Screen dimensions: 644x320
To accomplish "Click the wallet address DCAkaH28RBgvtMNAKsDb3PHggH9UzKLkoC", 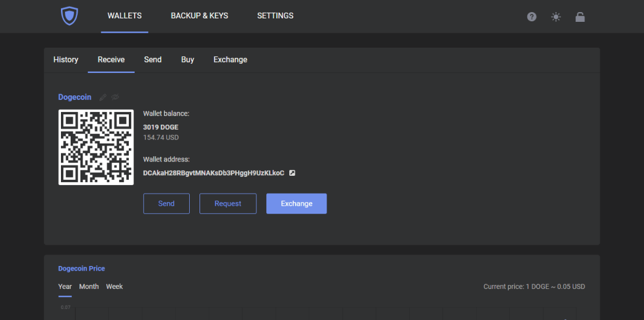I will point(213,173).
